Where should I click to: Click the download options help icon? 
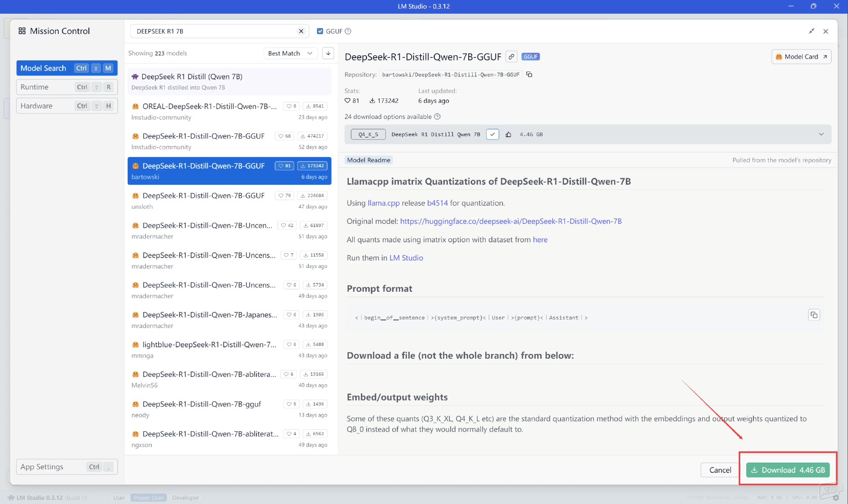pyautogui.click(x=437, y=117)
